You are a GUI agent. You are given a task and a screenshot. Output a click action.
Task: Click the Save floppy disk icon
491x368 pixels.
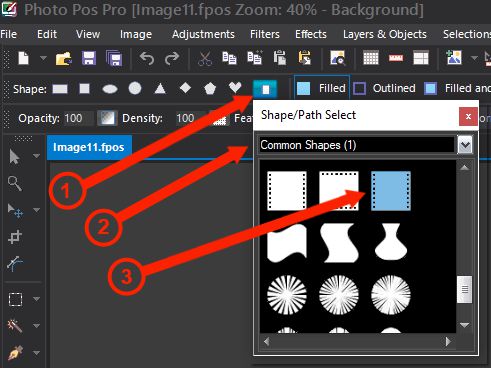pyautogui.click(x=89, y=59)
